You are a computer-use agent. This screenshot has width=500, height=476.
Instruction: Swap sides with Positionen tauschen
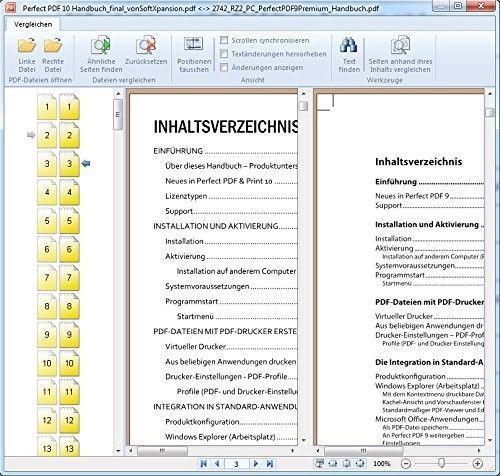pyautogui.click(x=194, y=54)
